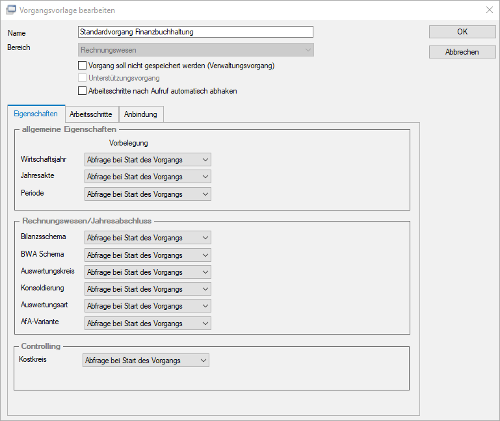Confirm with the OK button
The width and height of the screenshot is (500, 421).
[462, 32]
